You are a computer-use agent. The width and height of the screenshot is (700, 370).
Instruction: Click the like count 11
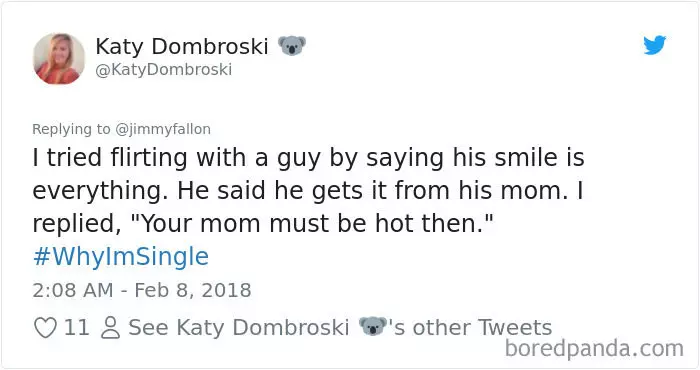pyautogui.click(x=76, y=328)
